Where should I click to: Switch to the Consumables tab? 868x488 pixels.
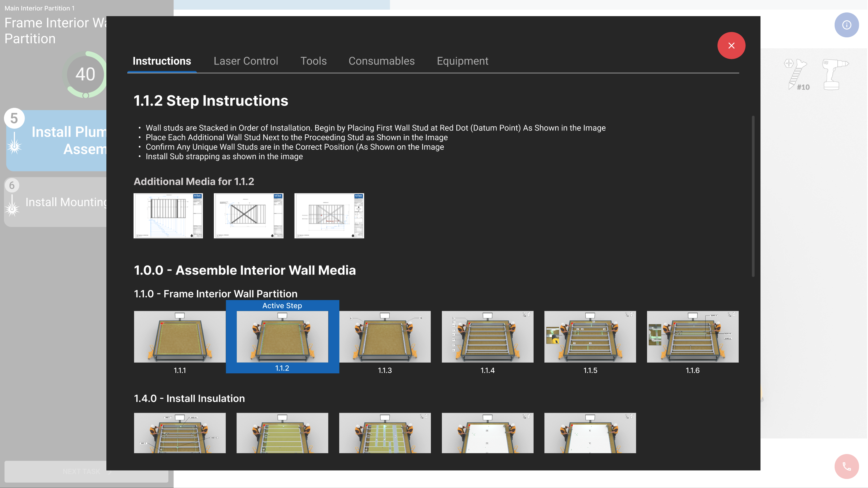[x=381, y=61]
